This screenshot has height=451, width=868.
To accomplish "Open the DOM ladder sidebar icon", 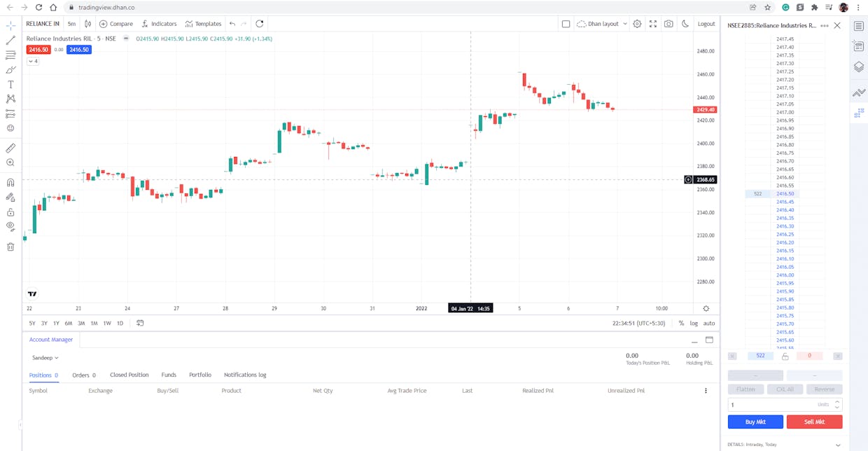I will (x=859, y=113).
